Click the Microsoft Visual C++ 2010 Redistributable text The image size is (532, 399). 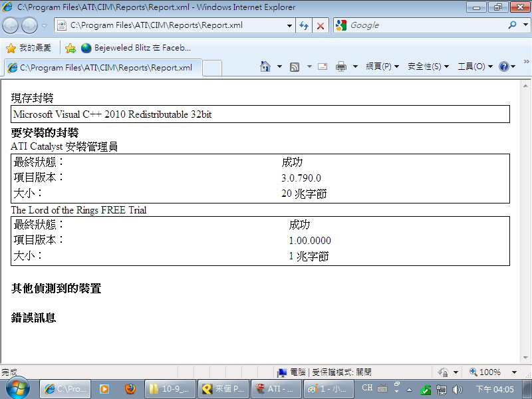(112, 114)
